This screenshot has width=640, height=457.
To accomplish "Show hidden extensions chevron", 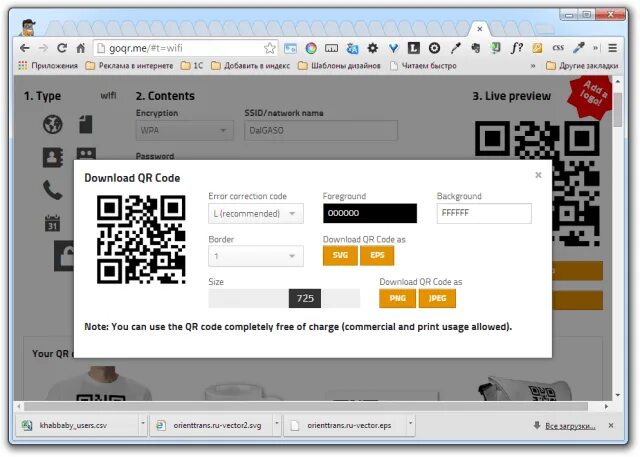I will [596, 48].
